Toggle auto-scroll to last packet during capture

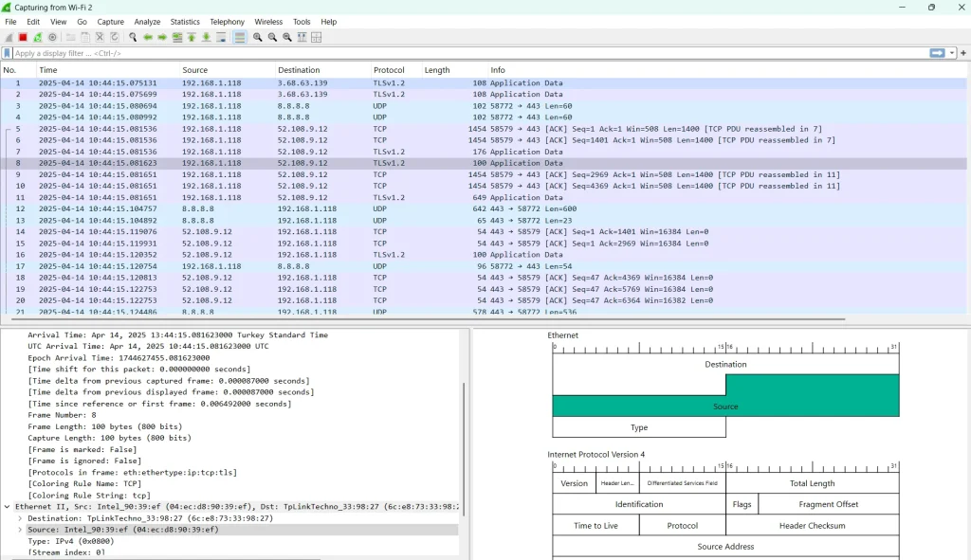pos(221,37)
